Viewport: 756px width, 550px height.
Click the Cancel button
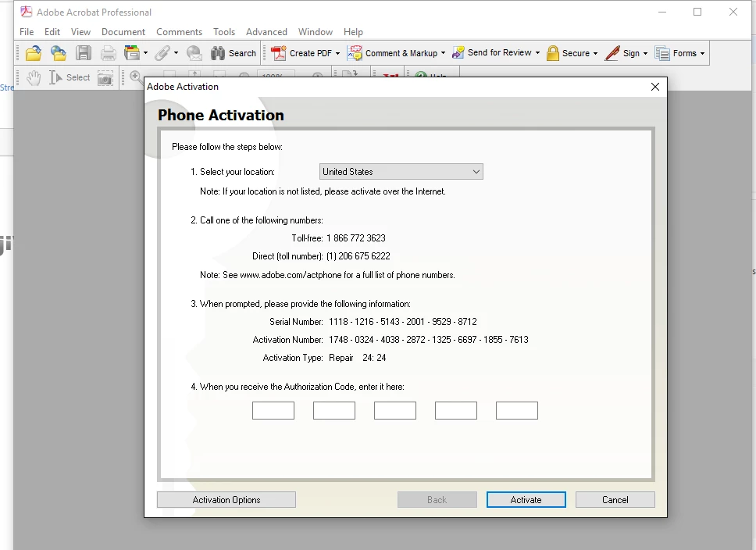pos(615,500)
